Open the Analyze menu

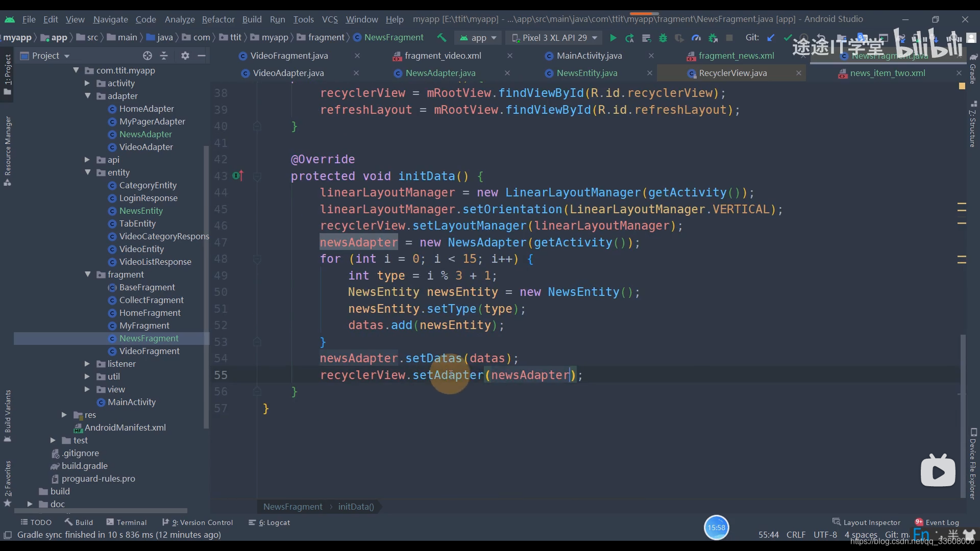(x=180, y=19)
